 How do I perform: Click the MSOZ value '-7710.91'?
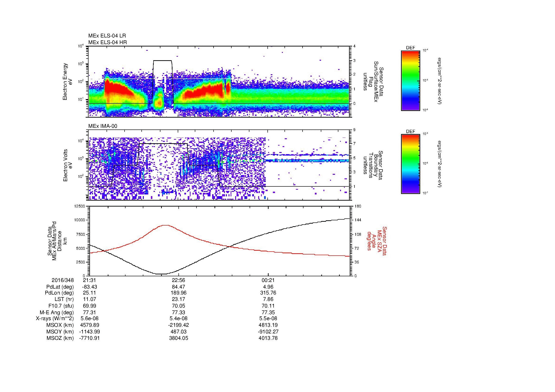click(x=89, y=338)
